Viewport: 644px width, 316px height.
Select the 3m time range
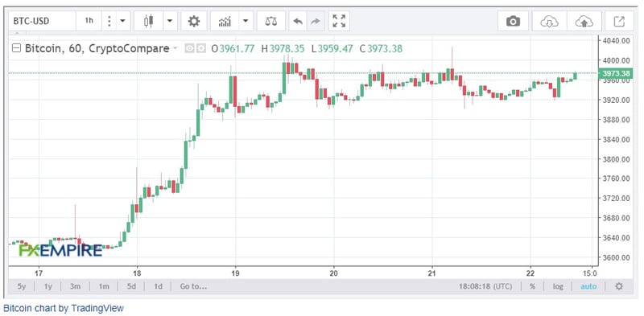pos(75,286)
